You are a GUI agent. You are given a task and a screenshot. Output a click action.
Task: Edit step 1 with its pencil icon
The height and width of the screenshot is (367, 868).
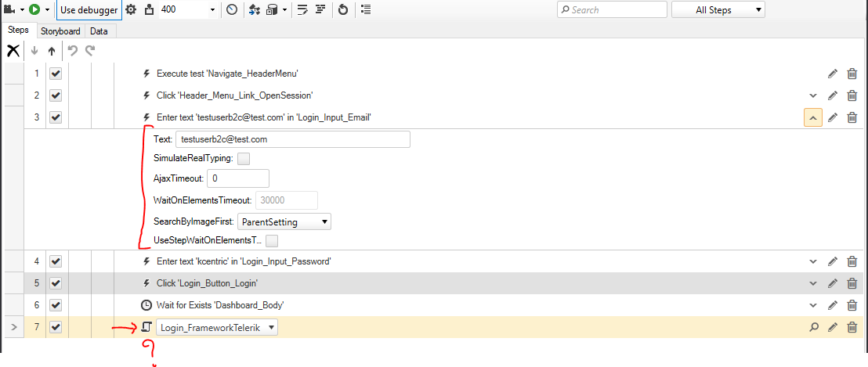833,74
